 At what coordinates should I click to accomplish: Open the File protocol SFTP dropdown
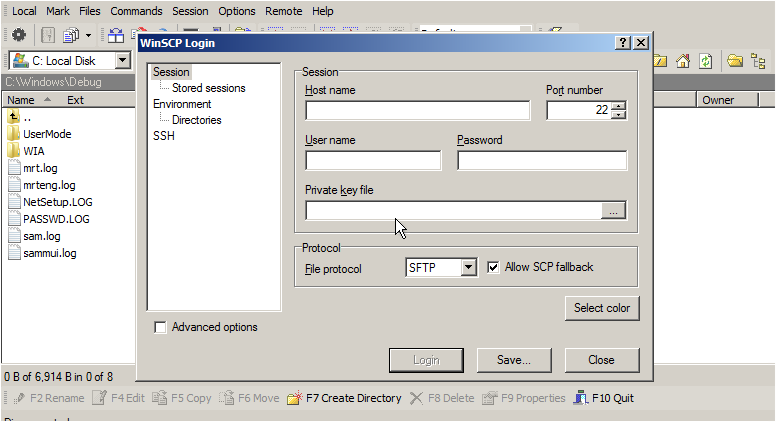(468, 268)
